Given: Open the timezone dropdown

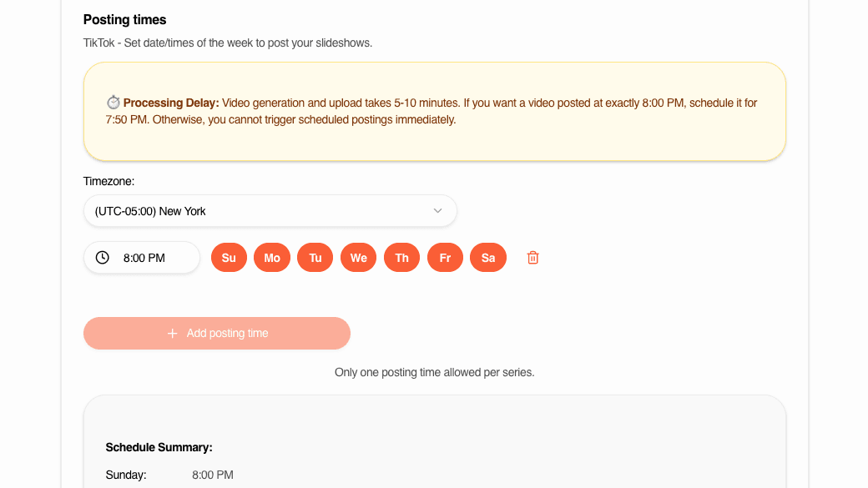Looking at the screenshot, I should [270, 210].
